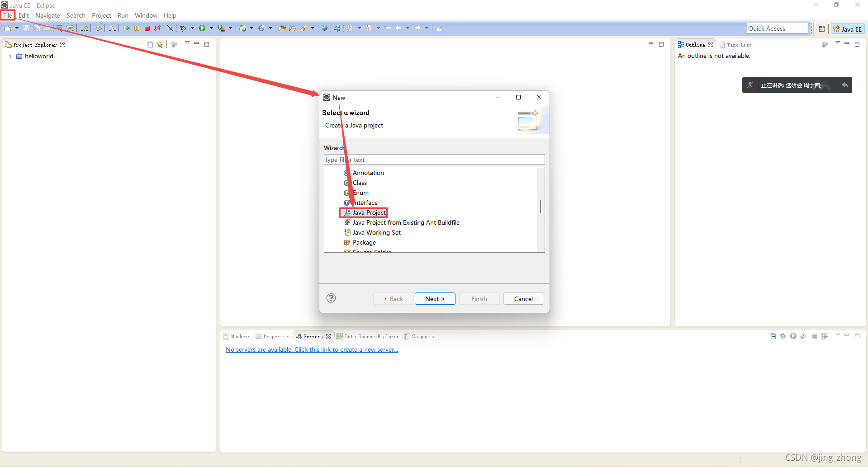The image size is (868, 467).
Task: Click the Resume green play toolbar icon
Action: (x=126, y=28)
